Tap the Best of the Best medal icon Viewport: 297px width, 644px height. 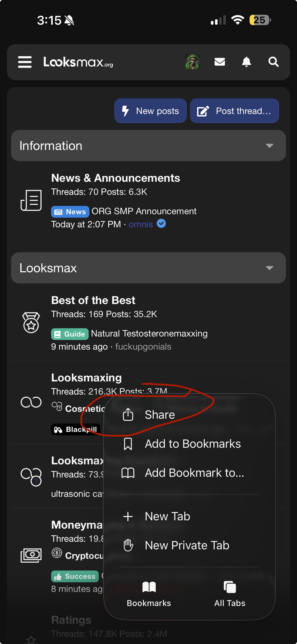point(31,322)
